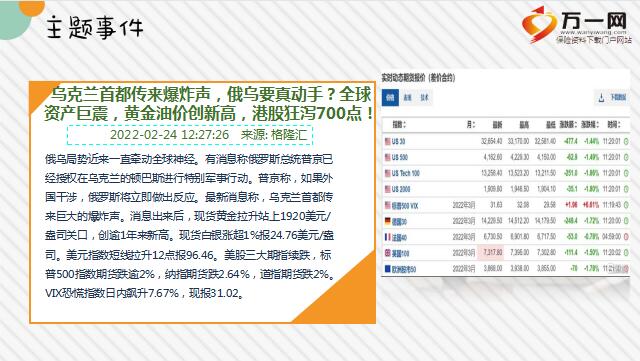Click the German flag icon in the index table
The image size is (640, 361).
coord(387,221)
